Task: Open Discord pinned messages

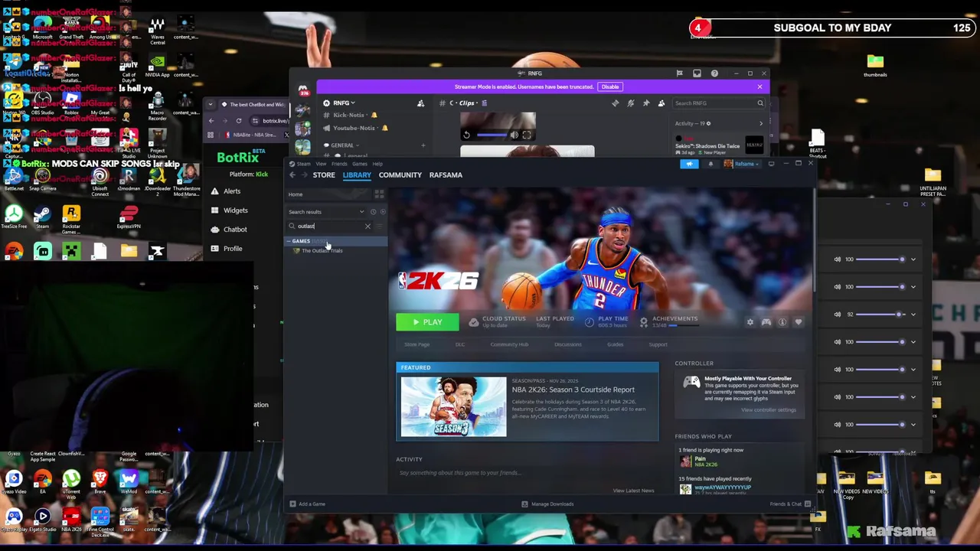Action: point(646,103)
